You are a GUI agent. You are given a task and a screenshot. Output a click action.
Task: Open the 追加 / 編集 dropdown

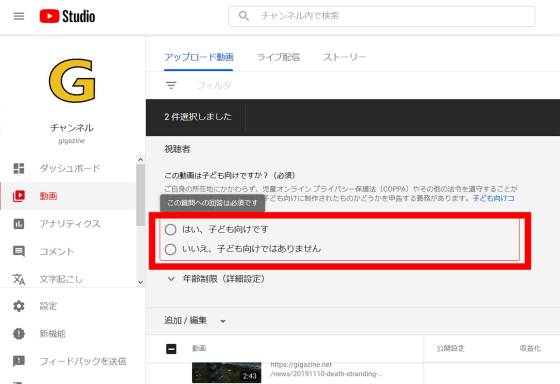coord(195,320)
